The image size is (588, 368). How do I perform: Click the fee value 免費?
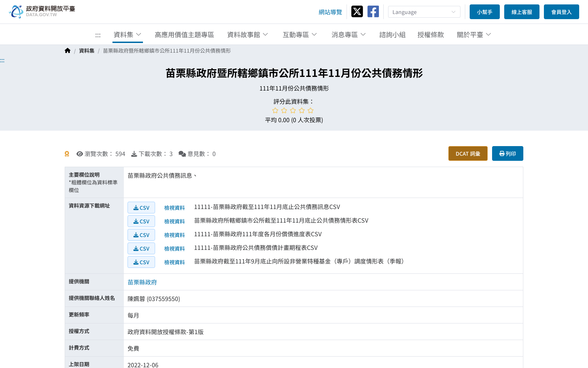(x=133, y=348)
